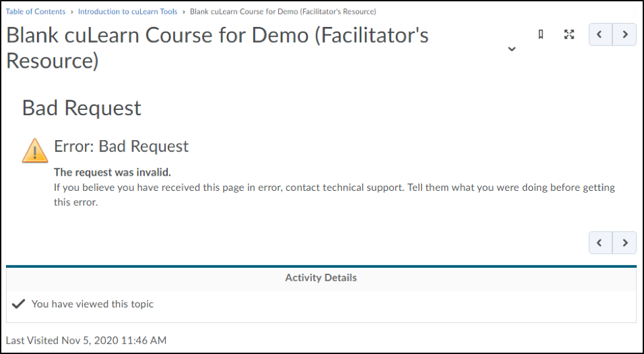This screenshot has width=644, height=354.
Task: Click the bold 'The request was invalid' text
Action: pos(112,172)
